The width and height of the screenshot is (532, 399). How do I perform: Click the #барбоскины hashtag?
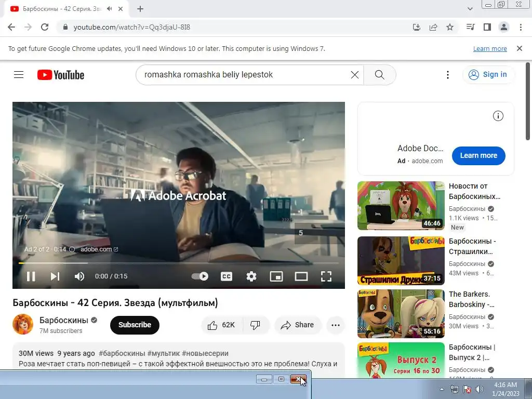(x=122, y=353)
